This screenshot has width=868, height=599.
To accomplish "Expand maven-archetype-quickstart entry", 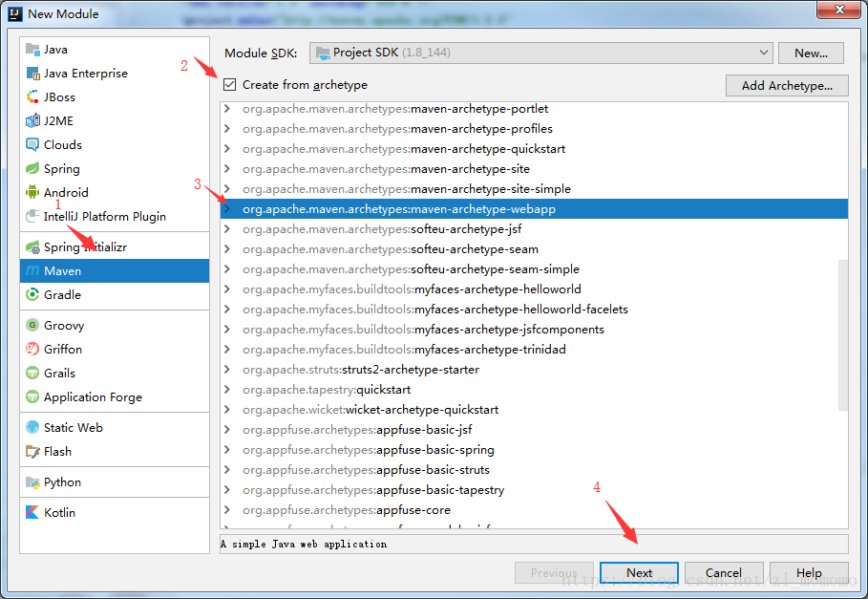I will [x=227, y=148].
